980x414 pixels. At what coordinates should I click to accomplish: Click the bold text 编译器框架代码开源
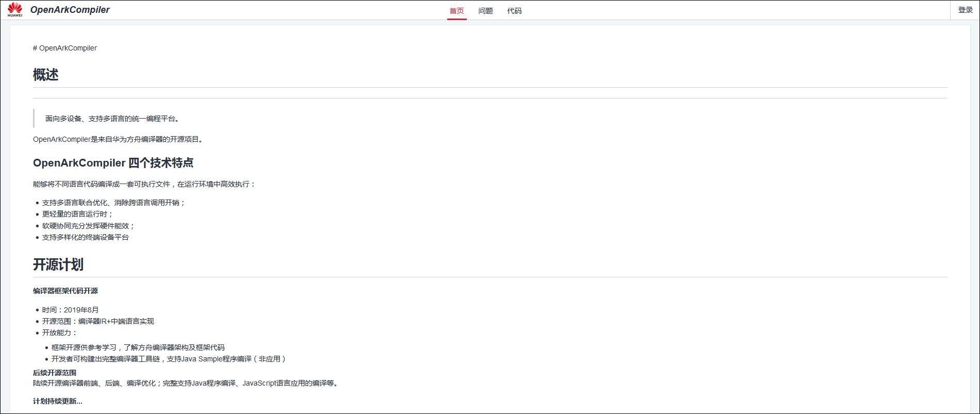pos(65,291)
